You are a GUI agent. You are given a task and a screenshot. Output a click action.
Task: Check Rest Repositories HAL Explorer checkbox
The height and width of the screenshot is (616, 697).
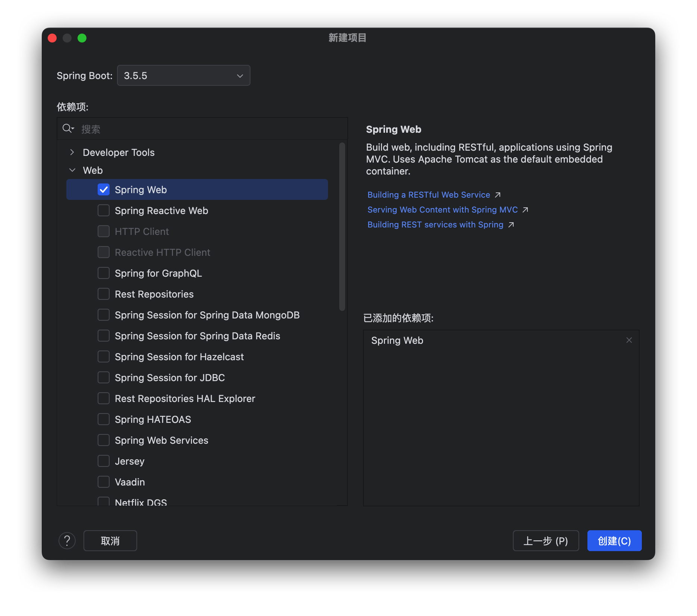[x=104, y=398]
